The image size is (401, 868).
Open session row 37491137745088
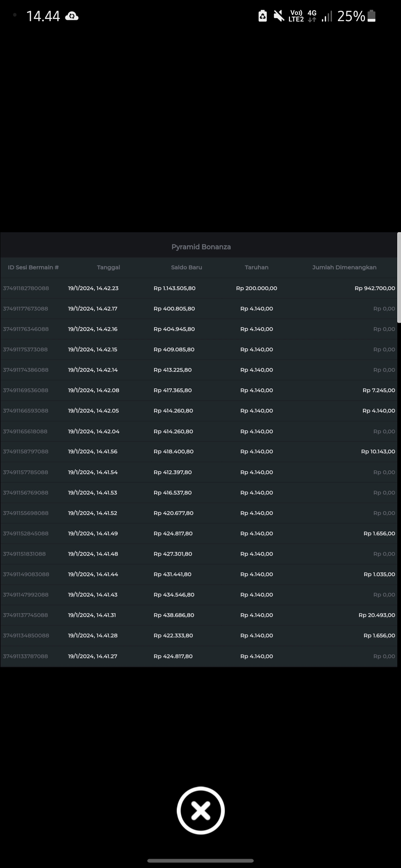click(26, 615)
